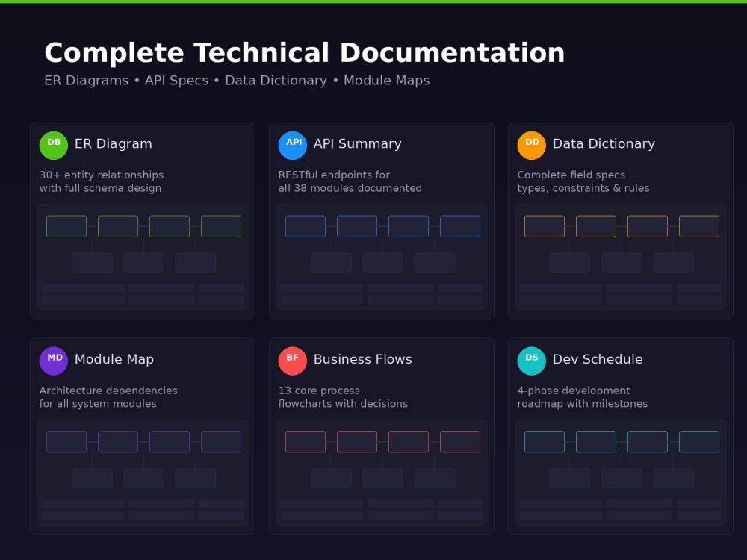Click the green DB icon

pyautogui.click(x=53, y=146)
